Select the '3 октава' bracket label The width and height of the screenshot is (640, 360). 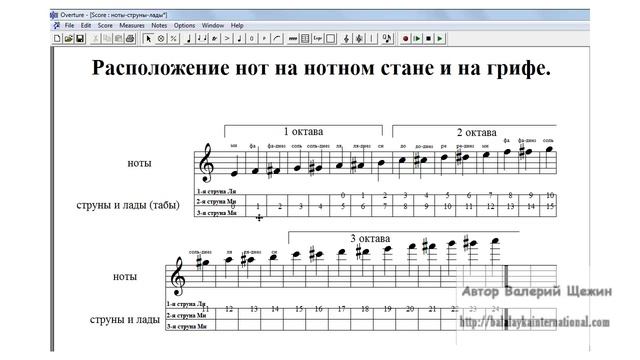click(x=370, y=238)
